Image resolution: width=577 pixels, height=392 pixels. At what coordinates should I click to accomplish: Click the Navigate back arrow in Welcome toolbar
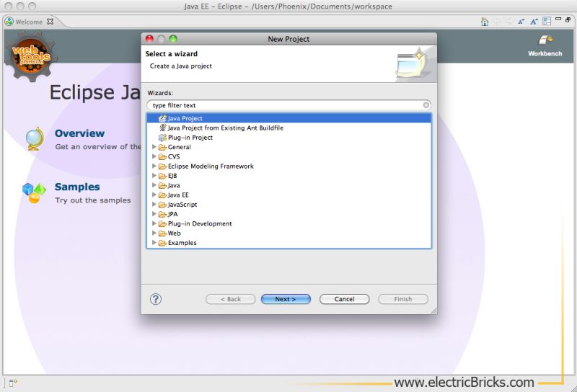point(498,22)
